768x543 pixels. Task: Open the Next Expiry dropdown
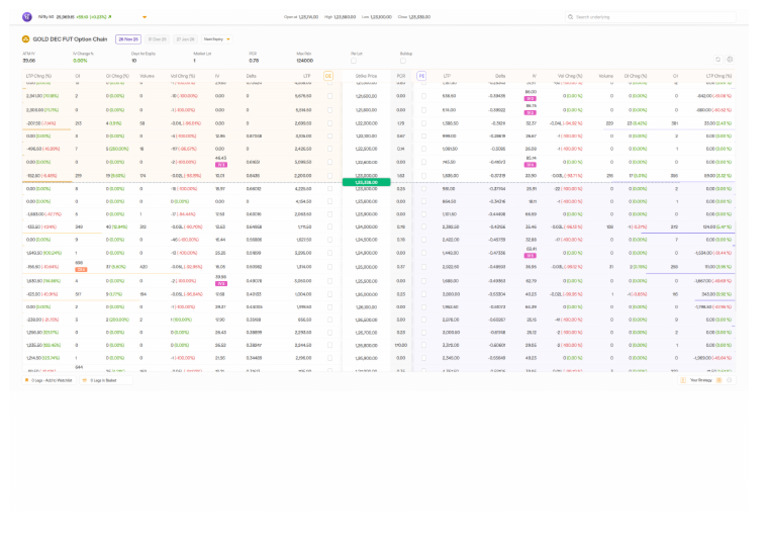coord(216,39)
